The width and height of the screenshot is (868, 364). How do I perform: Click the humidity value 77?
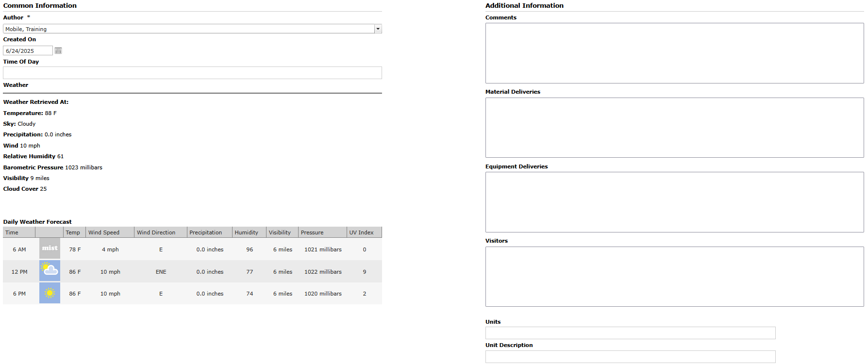coord(250,272)
